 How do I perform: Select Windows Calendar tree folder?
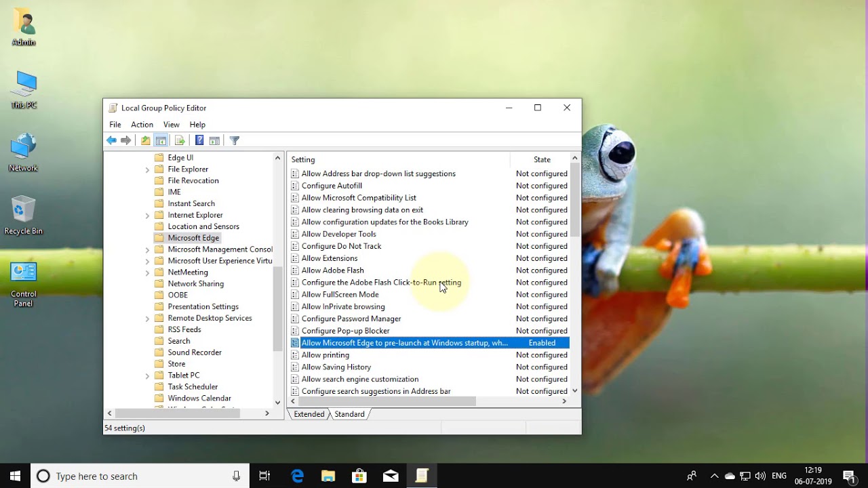199,399
